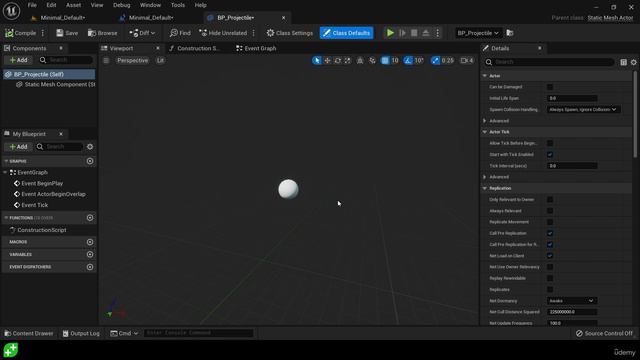Toggle Replicate Movement checkbox
The image size is (640, 360).
pos(550,222)
